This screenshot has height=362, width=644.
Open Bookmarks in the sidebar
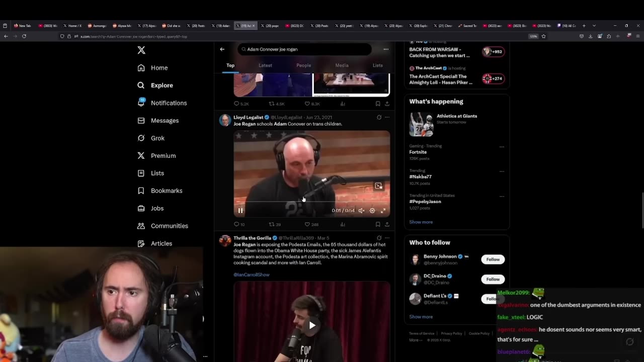(159, 191)
